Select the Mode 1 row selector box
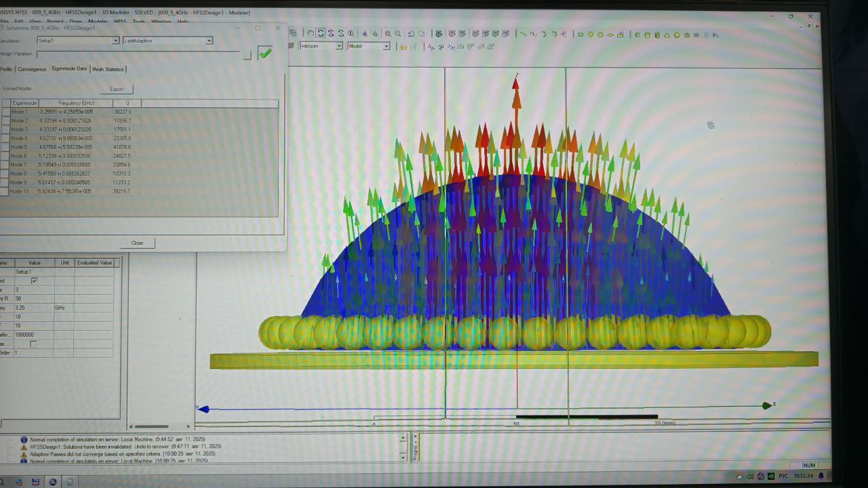The width and height of the screenshot is (868, 488). click(5, 112)
